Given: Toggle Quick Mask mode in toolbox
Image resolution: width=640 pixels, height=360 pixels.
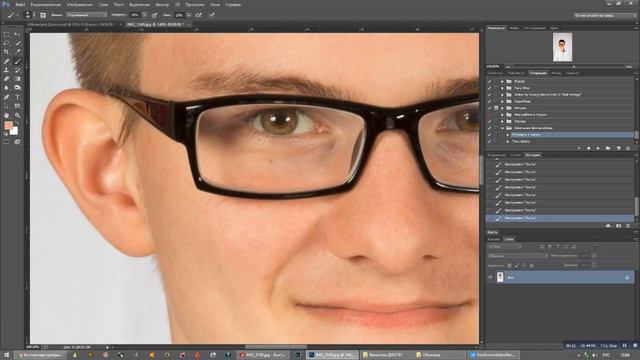Looking at the screenshot, I should coord(7,142).
